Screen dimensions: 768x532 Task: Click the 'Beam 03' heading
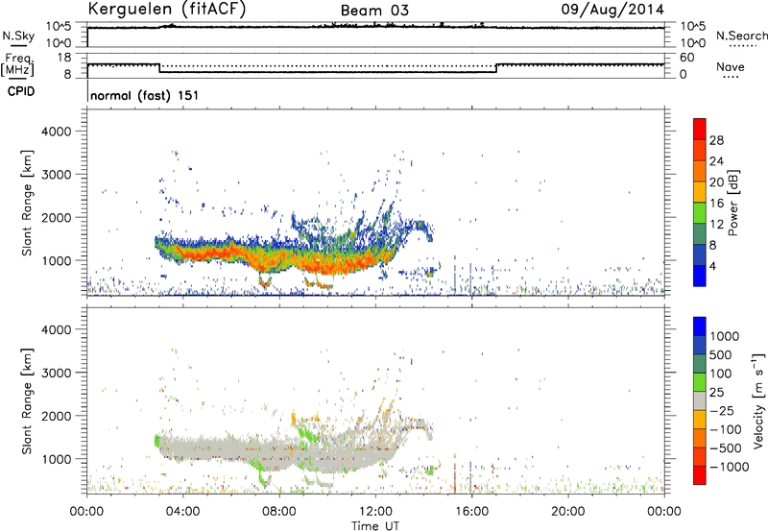pyautogui.click(x=374, y=11)
